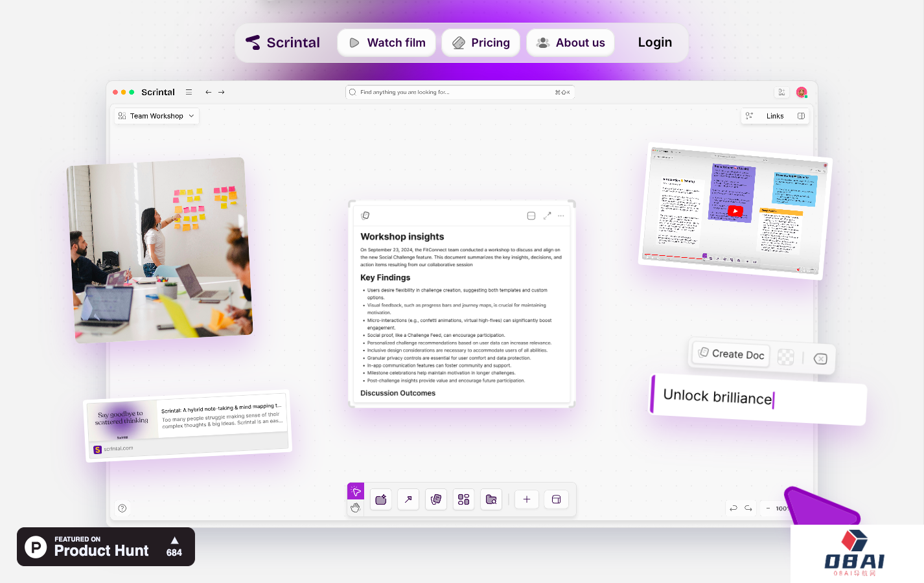Viewport: 924px width, 583px height.
Task: Click the AI card sparkle tool
Action: (x=381, y=499)
